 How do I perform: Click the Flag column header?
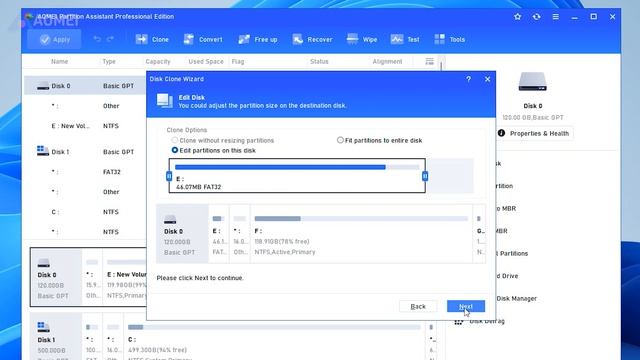[x=238, y=62]
